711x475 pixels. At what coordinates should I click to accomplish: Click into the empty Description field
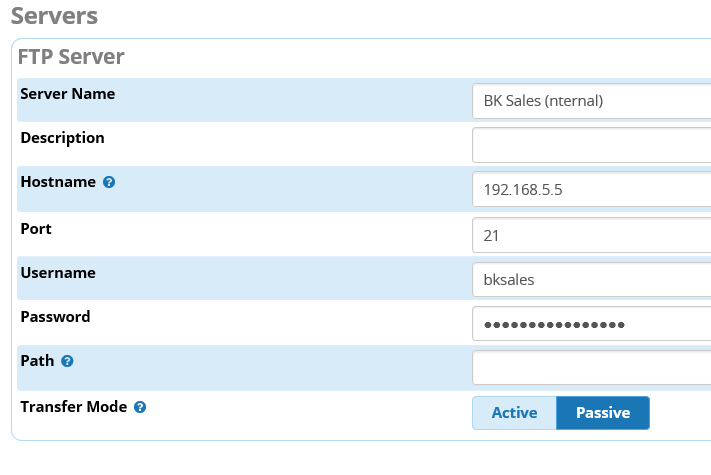pos(591,145)
